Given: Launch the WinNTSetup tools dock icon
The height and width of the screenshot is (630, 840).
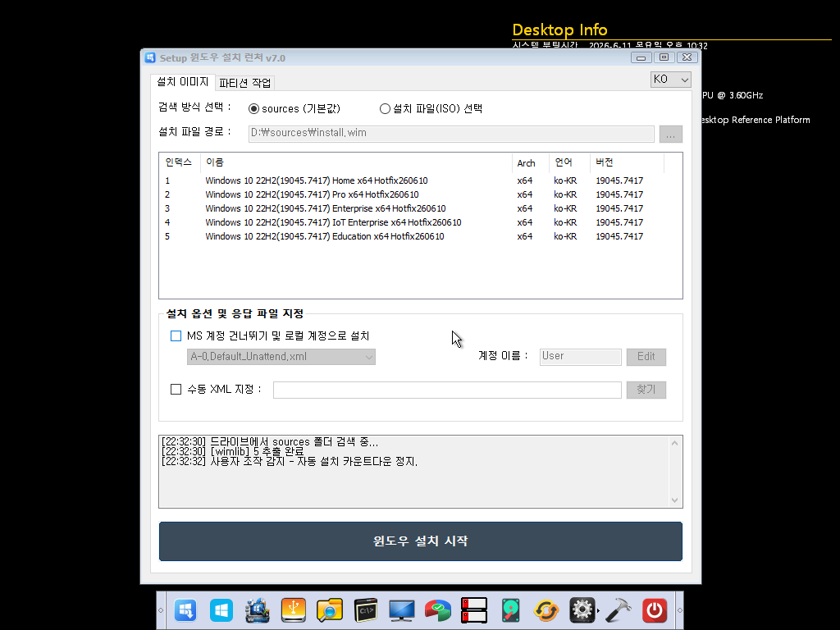Looking at the screenshot, I should [x=257, y=610].
